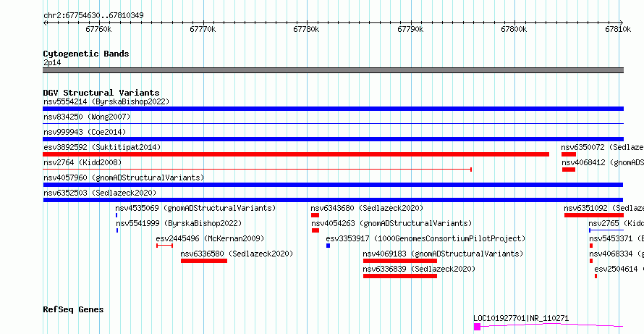Click the nsv5541999 (ByrskaBishop2022) label

pos(179,223)
